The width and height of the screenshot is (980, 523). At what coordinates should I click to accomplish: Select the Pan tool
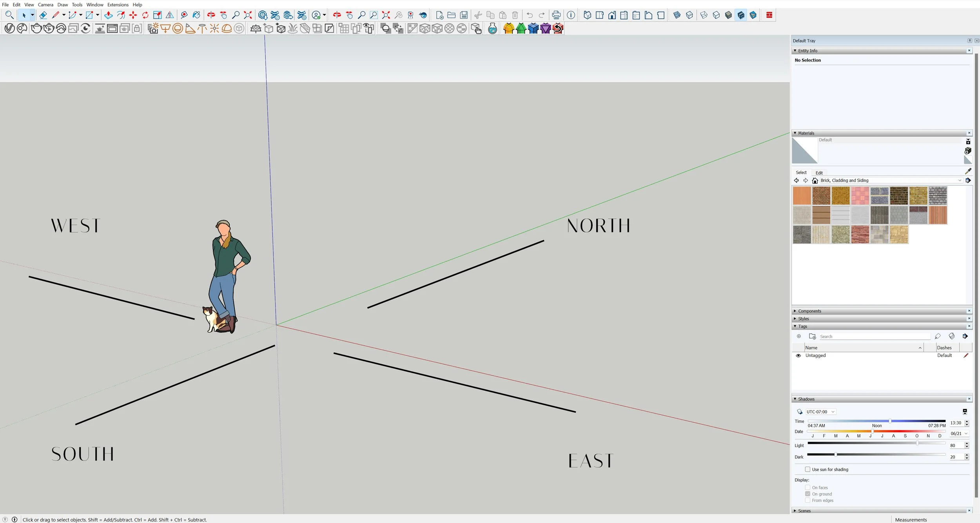coord(224,15)
